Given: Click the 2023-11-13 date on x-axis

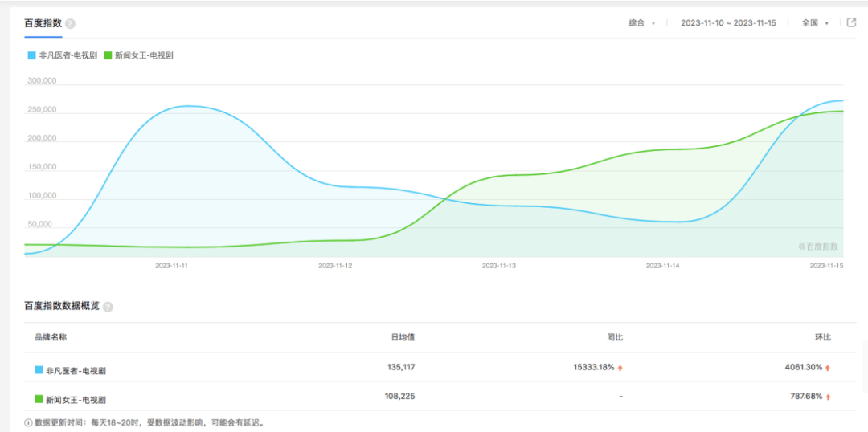Looking at the screenshot, I should click(x=499, y=265).
